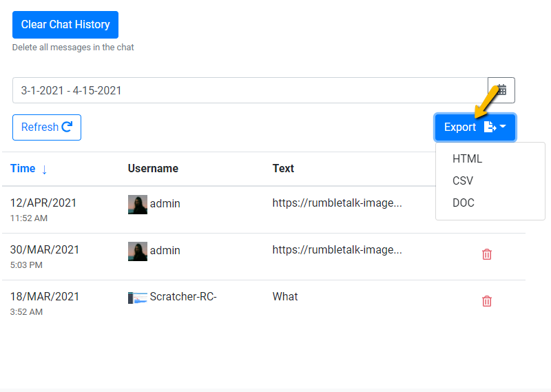Open the rumbletalk link from 12/APR/2021
The image size is (551, 392).
point(337,203)
